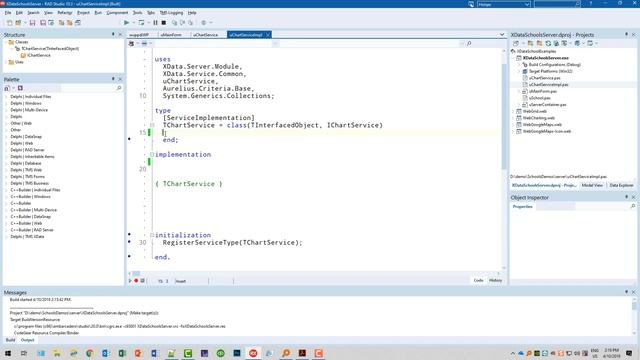The height and width of the screenshot is (360, 640).
Task: Expand the Build Configurations (Debug) node
Action: tap(520, 64)
